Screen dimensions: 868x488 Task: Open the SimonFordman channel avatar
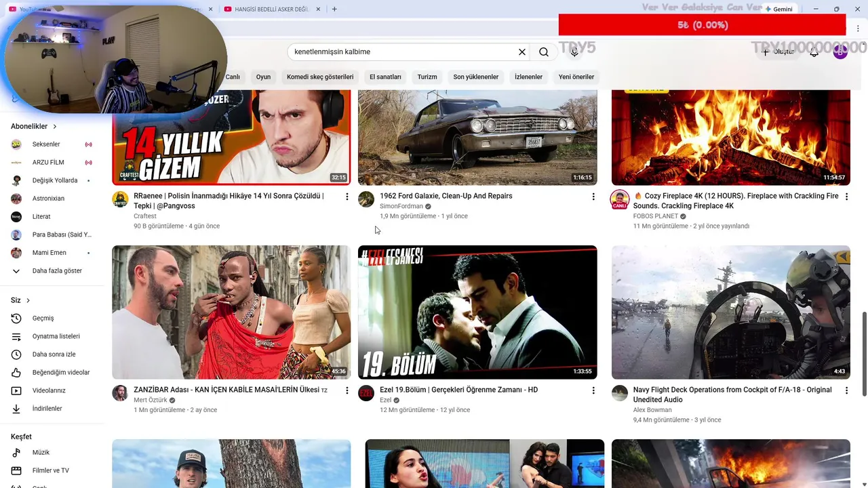tap(366, 199)
